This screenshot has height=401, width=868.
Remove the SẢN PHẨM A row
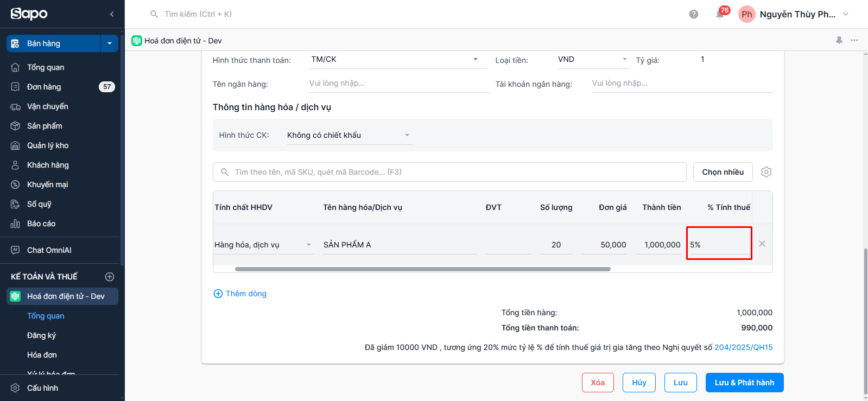[762, 244]
